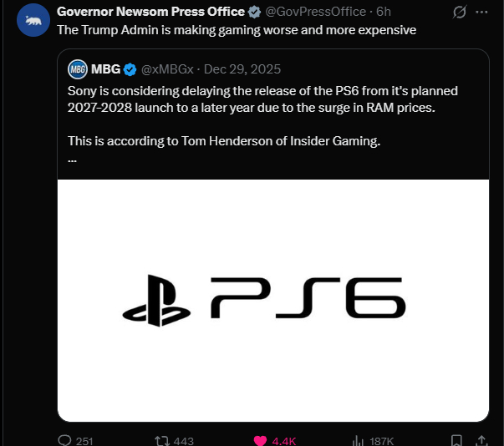
Task: Open the Grok explain icon
Action: tap(458, 13)
